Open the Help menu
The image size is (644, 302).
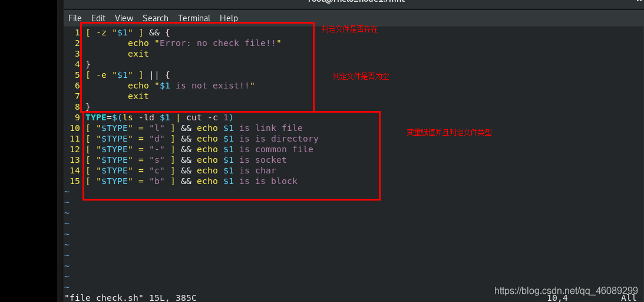click(229, 18)
